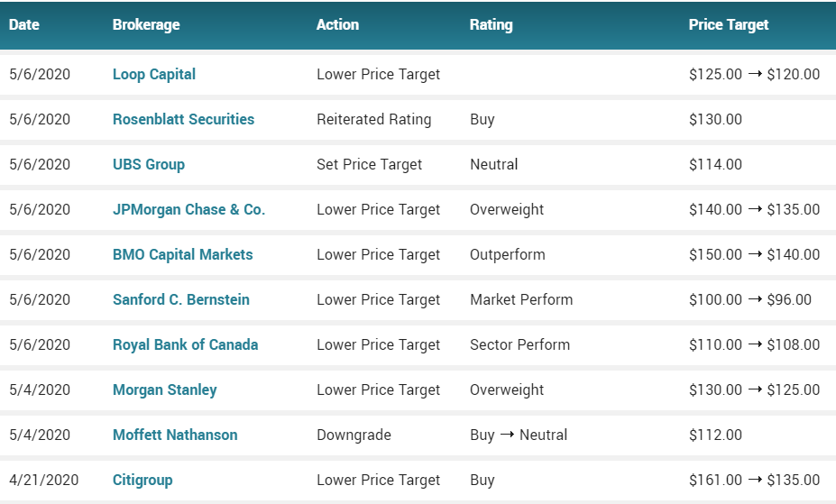Click the Price Target column header
Screen dimensions: 836x504
[729, 25]
